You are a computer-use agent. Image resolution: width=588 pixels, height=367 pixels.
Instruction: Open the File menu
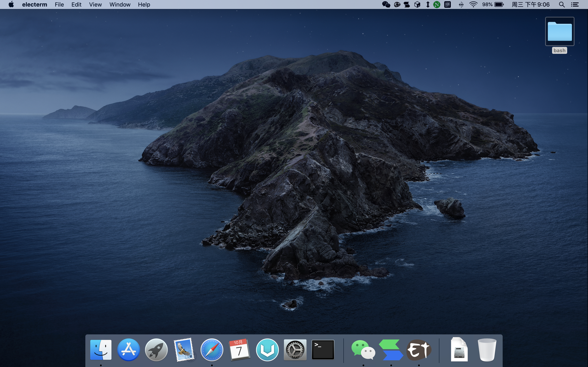[59, 5]
